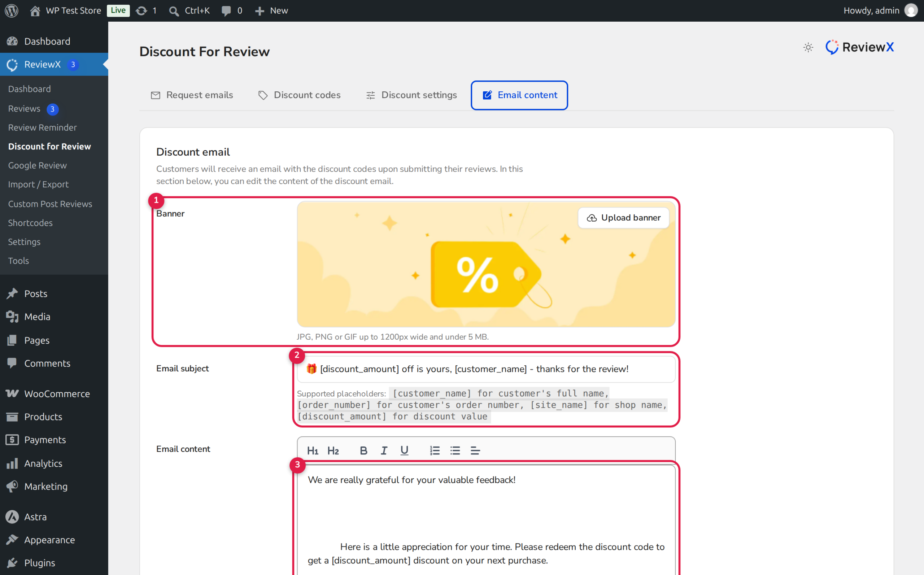Image resolution: width=924 pixels, height=575 pixels.
Task: Open comments bubble in admin bar
Action: (232, 10)
